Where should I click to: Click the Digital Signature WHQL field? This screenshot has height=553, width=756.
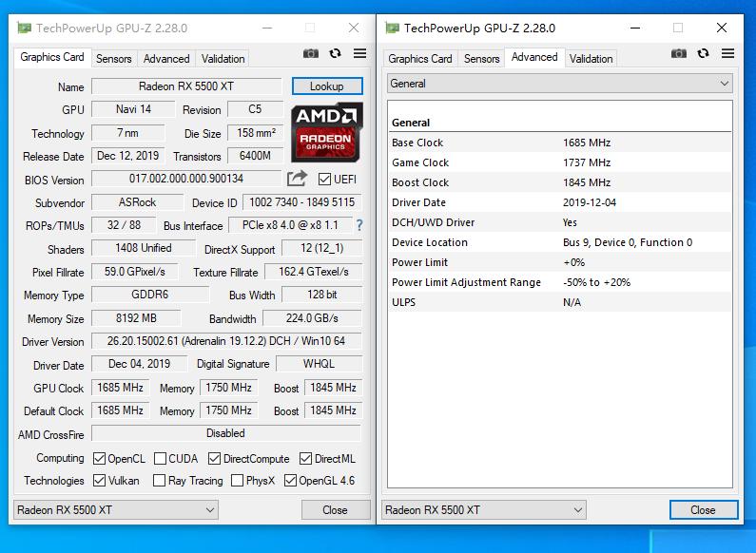pos(319,364)
